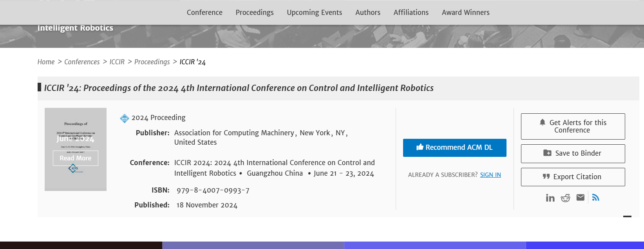Go to Upcoming Events in navigation

[x=315, y=13]
